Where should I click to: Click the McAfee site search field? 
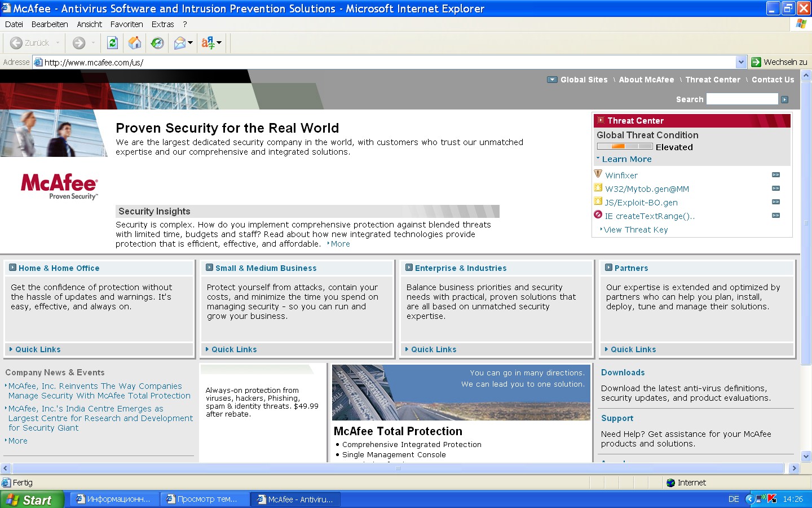click(x=742, y=99)
